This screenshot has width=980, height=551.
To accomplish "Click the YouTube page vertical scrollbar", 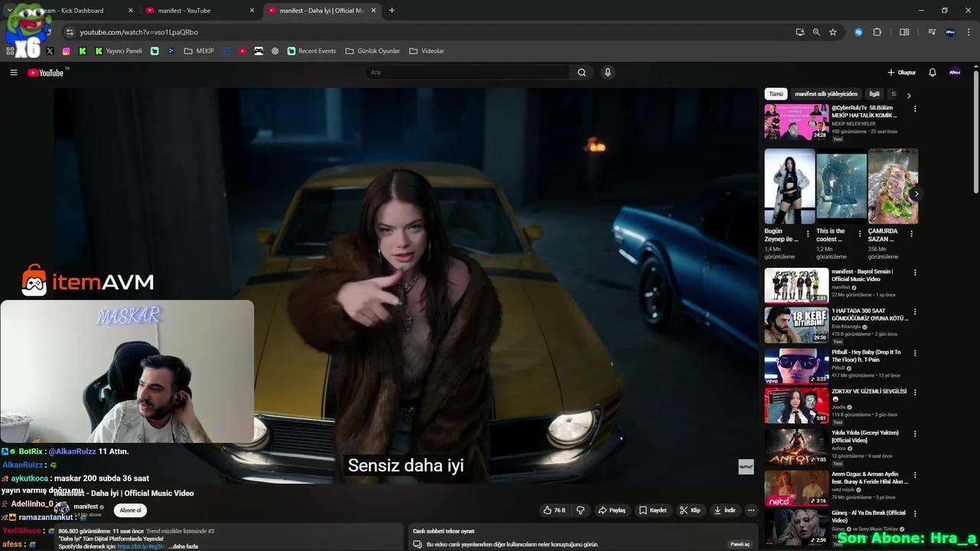I will [x=976, y=130].
